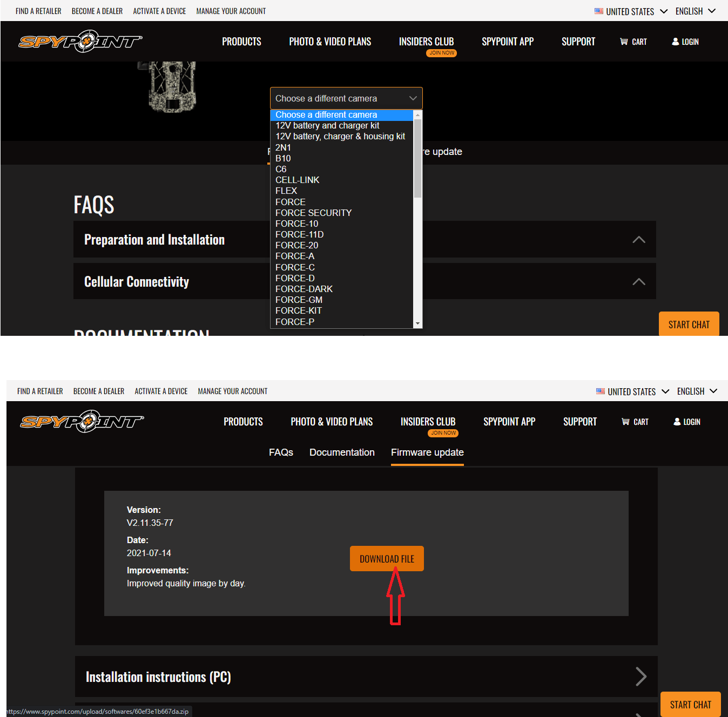Click the camera list scrollbar up arrow
Viewport: 728px width, 717px height.
click(x=417, y=114)
